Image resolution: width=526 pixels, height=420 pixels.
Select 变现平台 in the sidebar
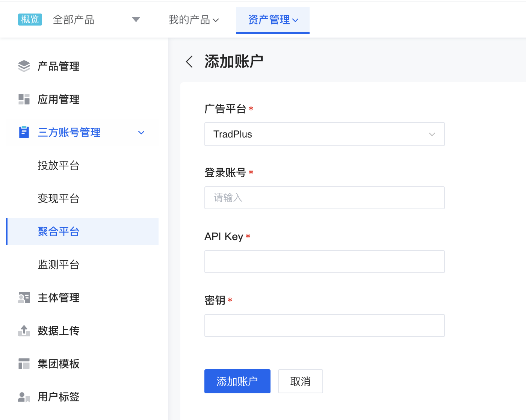click(58, 198)
